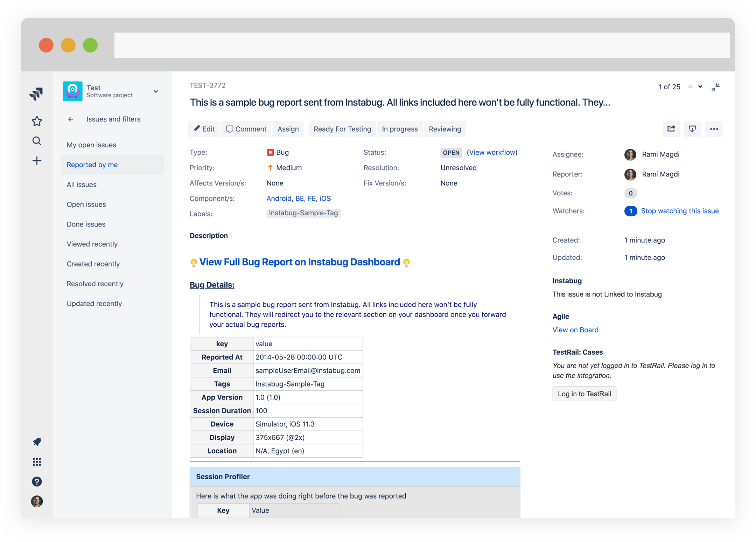
Task: Open the Done issues filter
Action: coord(86,224)
